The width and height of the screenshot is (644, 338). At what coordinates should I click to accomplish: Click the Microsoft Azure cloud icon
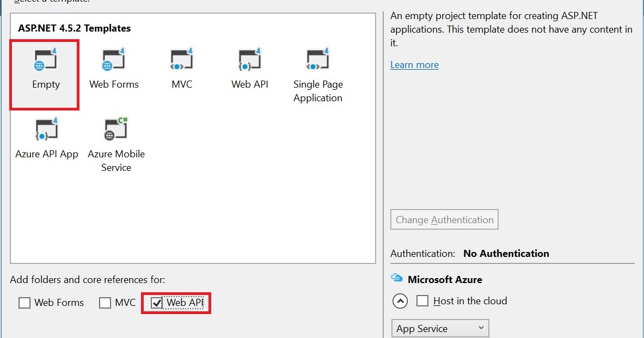pos(397,279)
